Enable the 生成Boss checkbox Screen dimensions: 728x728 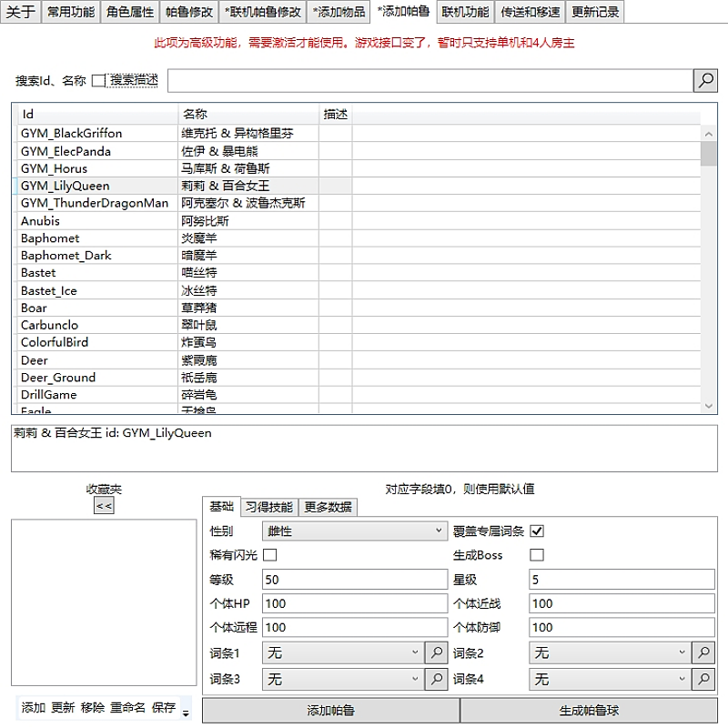pos(537,554)
